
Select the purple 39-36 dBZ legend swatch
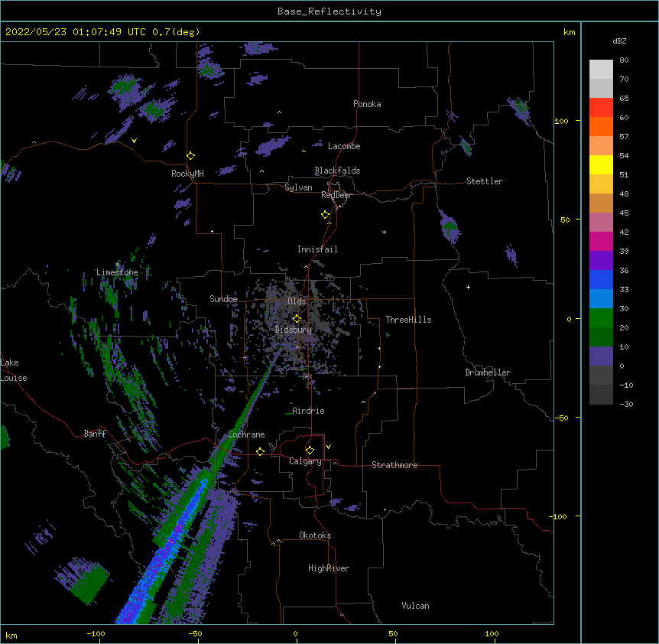point(601,261)
